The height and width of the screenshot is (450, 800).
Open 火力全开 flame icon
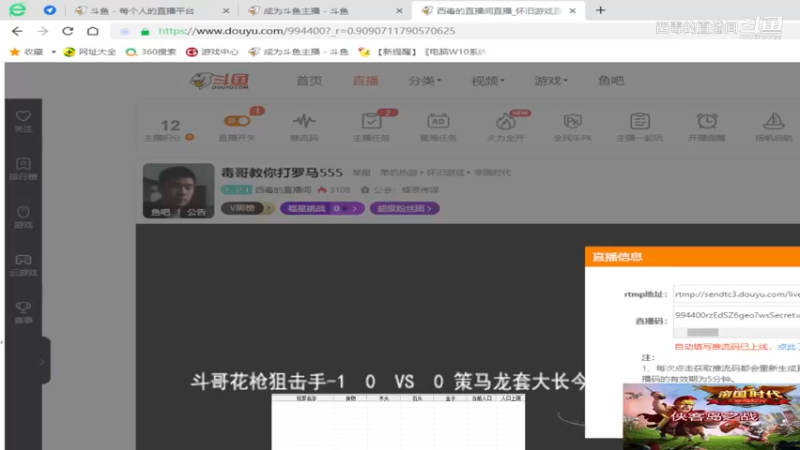pos(505,127)
